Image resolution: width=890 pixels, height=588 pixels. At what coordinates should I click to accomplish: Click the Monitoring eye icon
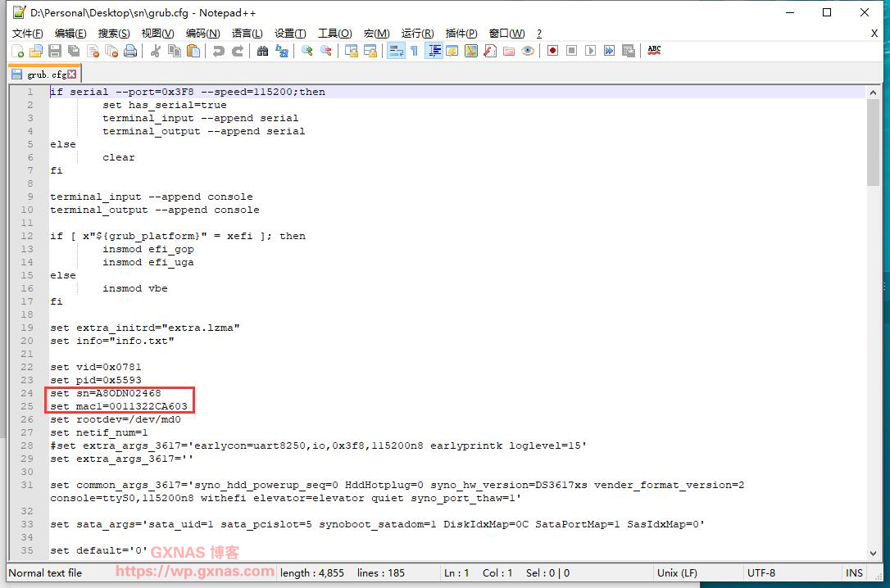point(528,51)
